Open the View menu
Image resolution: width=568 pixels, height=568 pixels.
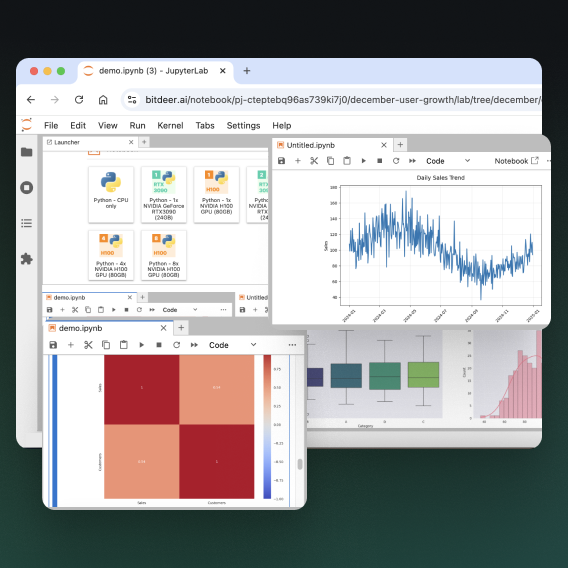(x=108, y=125)
